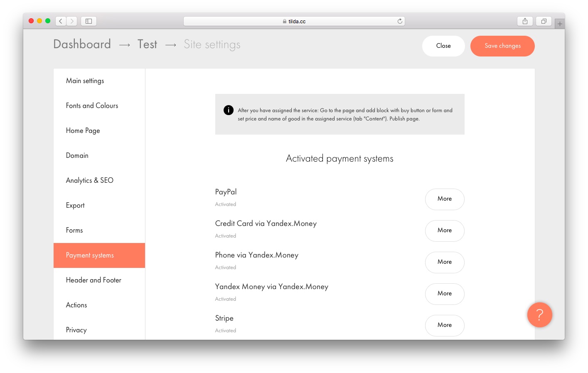Click the Close button
The width and height of the screenshot is (588, 373).
click(443, 46)
